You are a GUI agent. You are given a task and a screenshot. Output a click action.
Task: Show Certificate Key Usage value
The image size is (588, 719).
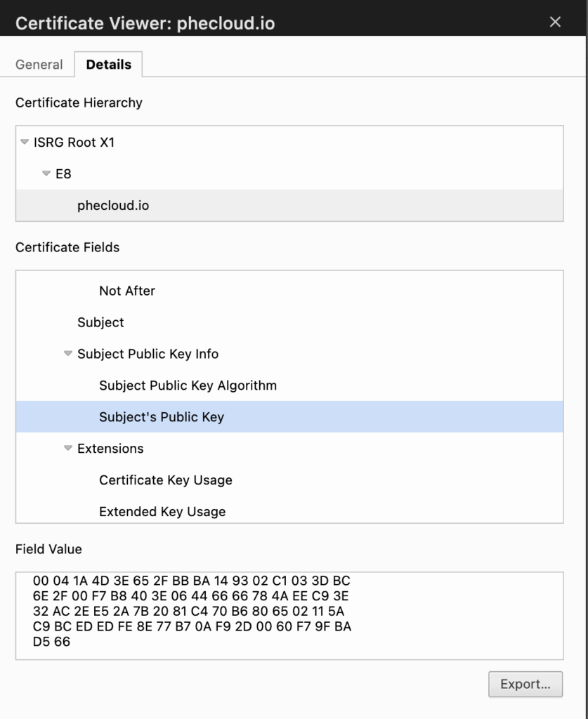(x=166, y=480)
